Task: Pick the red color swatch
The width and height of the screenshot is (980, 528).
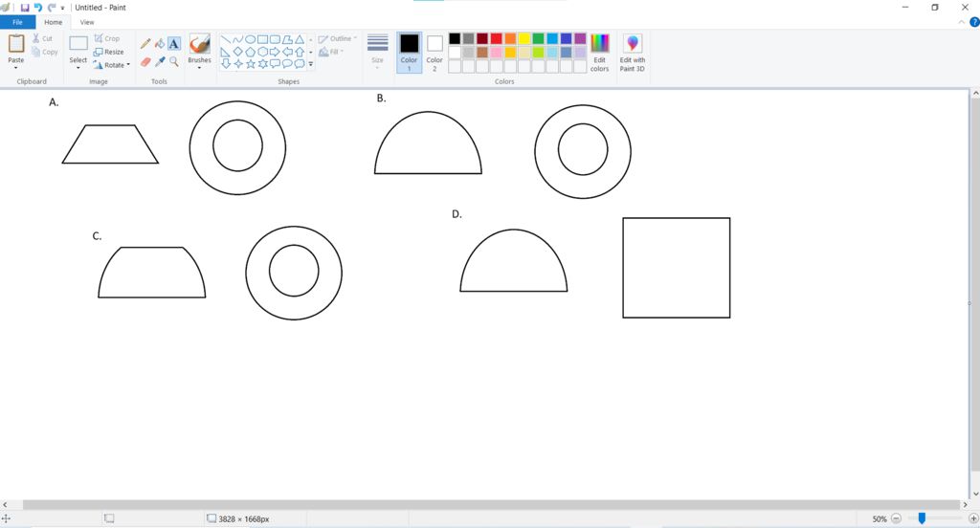Action: (x=497, y=39)
